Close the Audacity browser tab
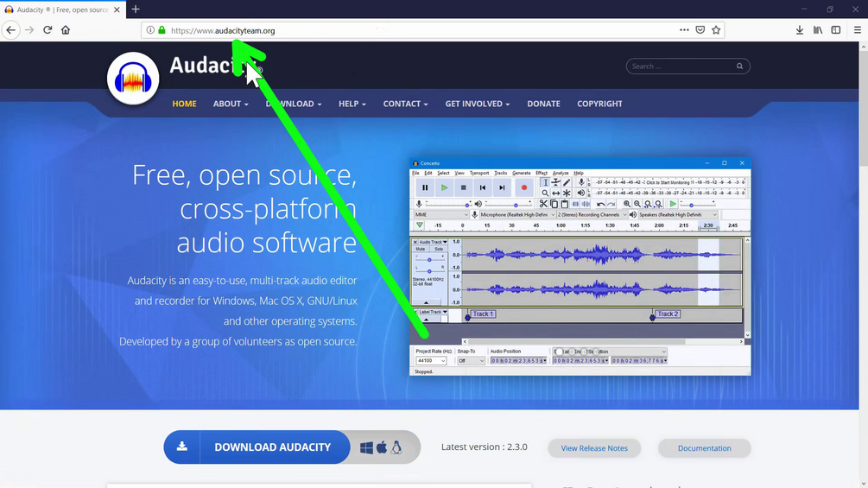 click(117, 10)
